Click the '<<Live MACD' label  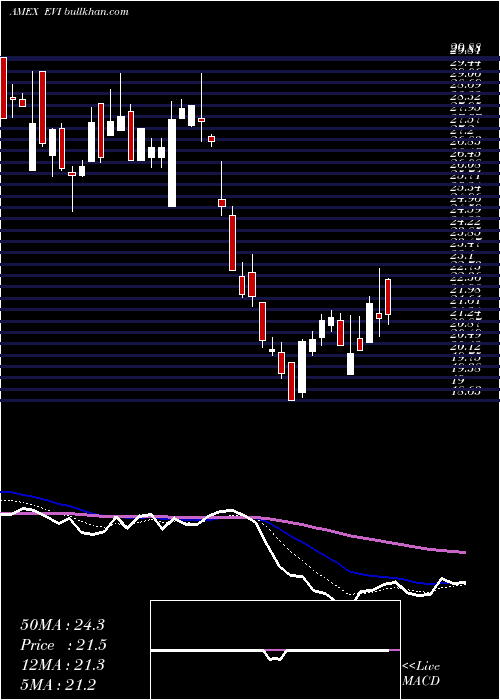tap(421, 674)
